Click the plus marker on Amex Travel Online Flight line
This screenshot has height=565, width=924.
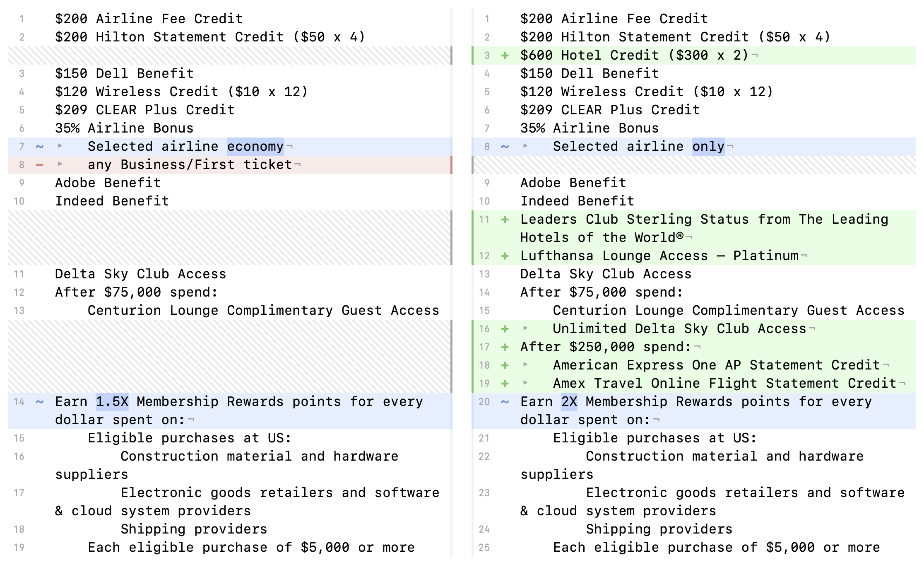[x=505, y=384]
